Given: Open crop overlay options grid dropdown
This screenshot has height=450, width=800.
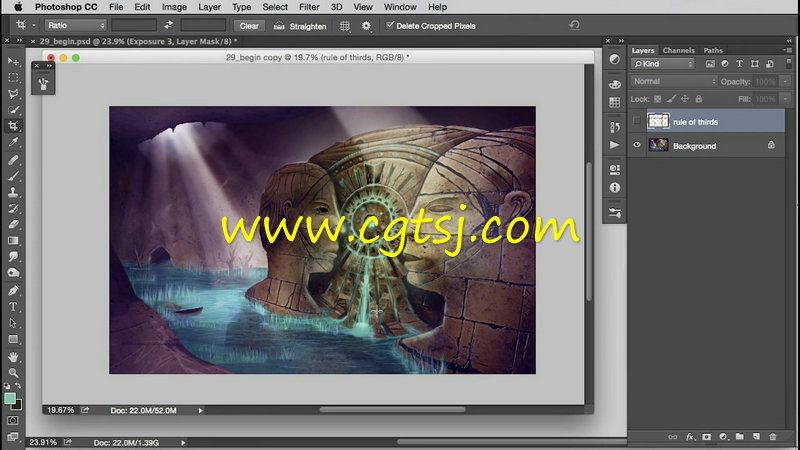Looking at the screenshot, I should [345, 26].
